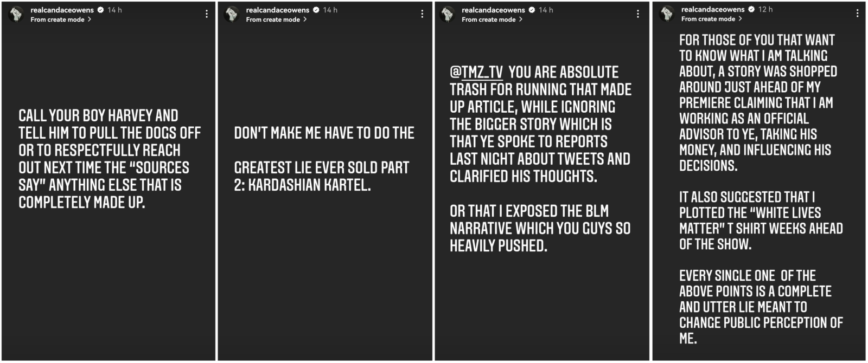
Task: Click the 12 h timestamp
Action: pyautogui.click(x=765, y=9)
